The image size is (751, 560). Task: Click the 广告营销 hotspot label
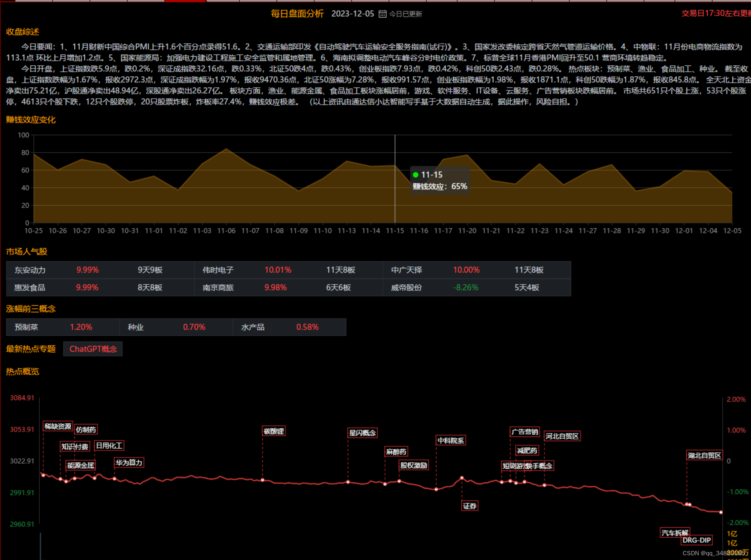(525, 432)
